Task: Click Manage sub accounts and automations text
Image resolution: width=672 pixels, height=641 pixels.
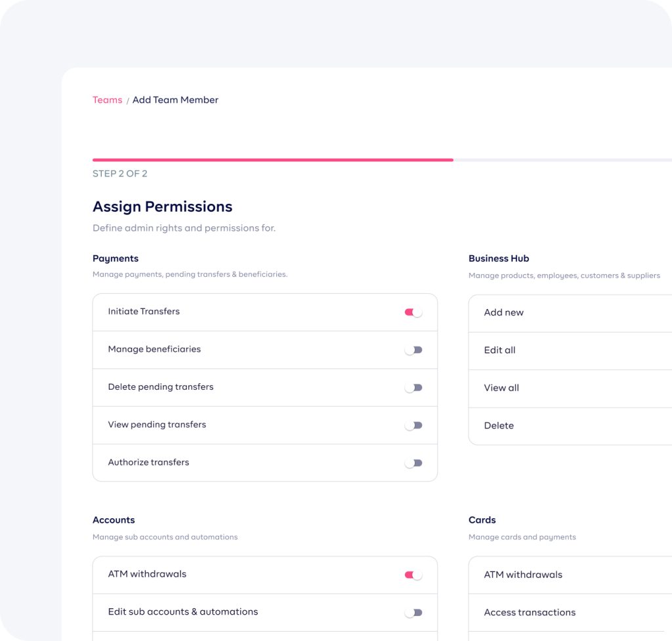Action: tap(165, 537)
